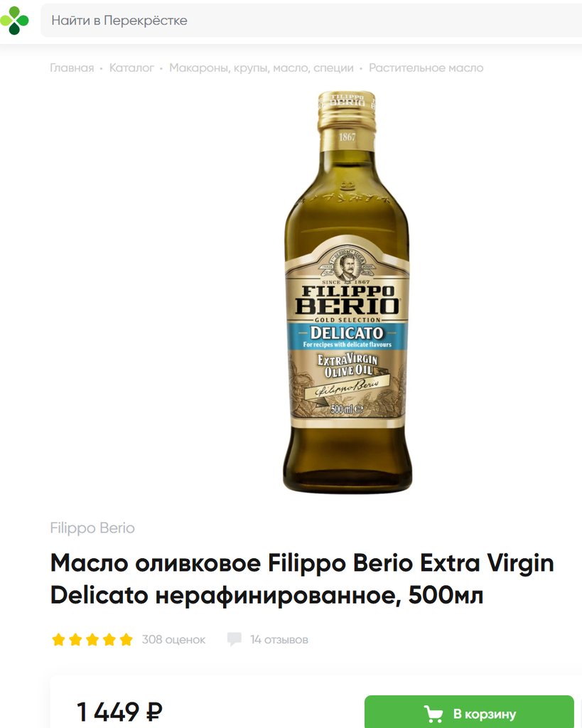The image size is (582, 728).
Task: Click the speech bubble reviews icon
Action: pyautogui.click(x=234, y=639)
